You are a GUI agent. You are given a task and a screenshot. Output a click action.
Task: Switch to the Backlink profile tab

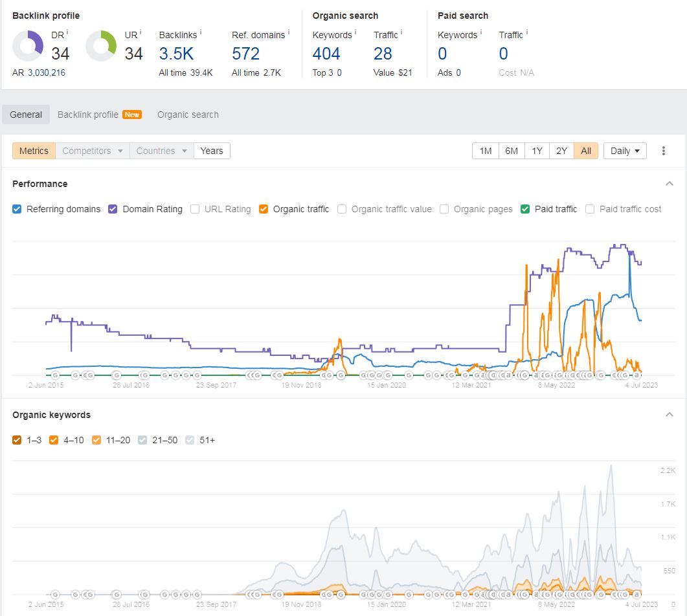(100, 115)
